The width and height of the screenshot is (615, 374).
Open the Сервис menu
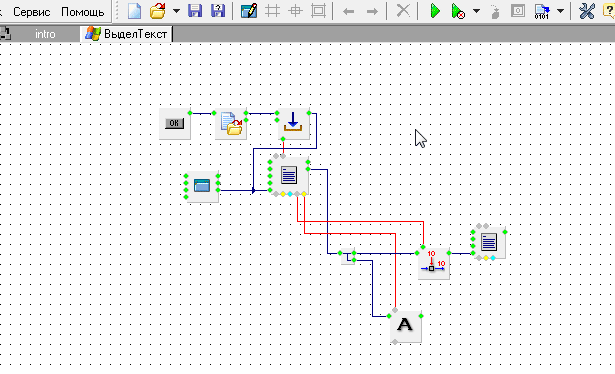[x=32, y=12]
